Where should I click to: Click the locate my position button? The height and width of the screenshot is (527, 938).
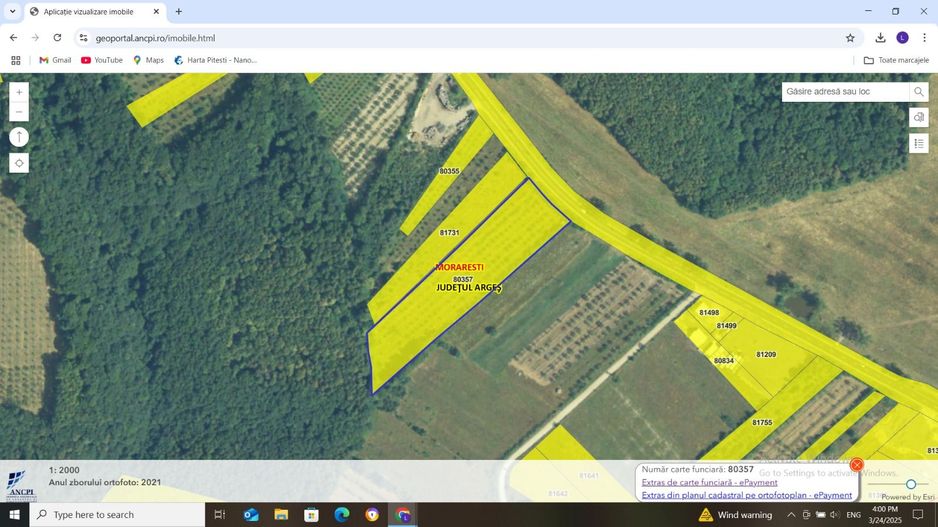[19, 163]
